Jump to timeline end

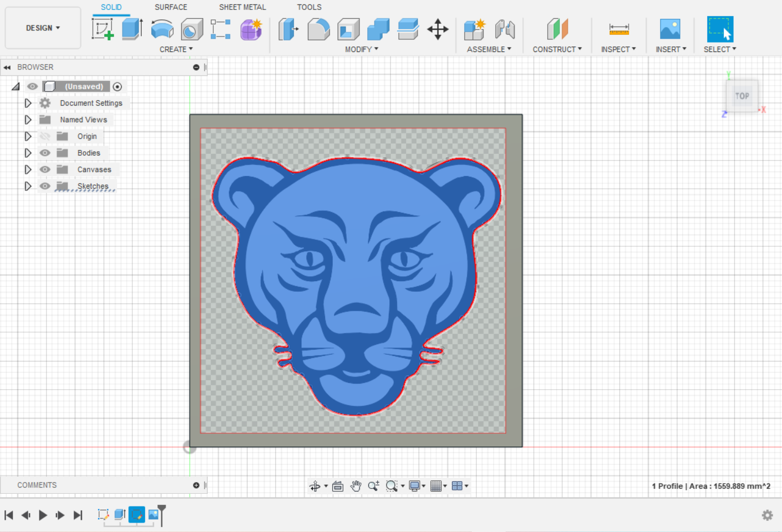click(x=78, y=515)
